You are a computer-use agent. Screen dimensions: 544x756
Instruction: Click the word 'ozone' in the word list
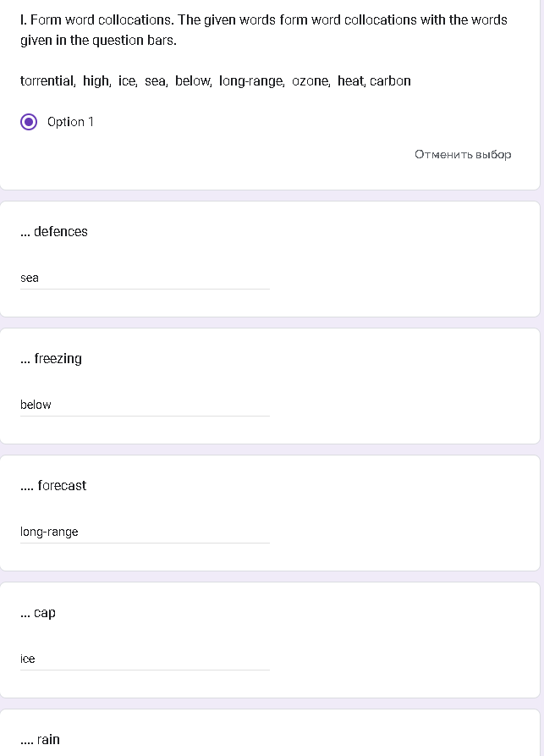(x=310, y=81)
